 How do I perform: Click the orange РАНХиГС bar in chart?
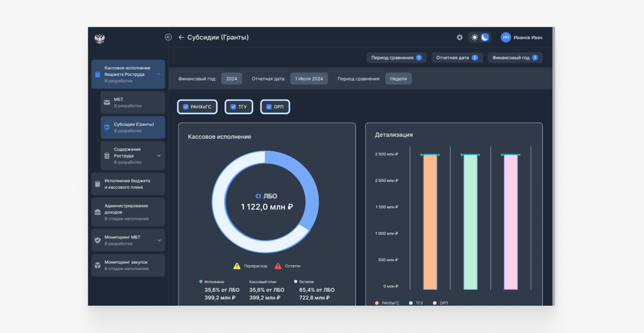(x=430, y=222)
